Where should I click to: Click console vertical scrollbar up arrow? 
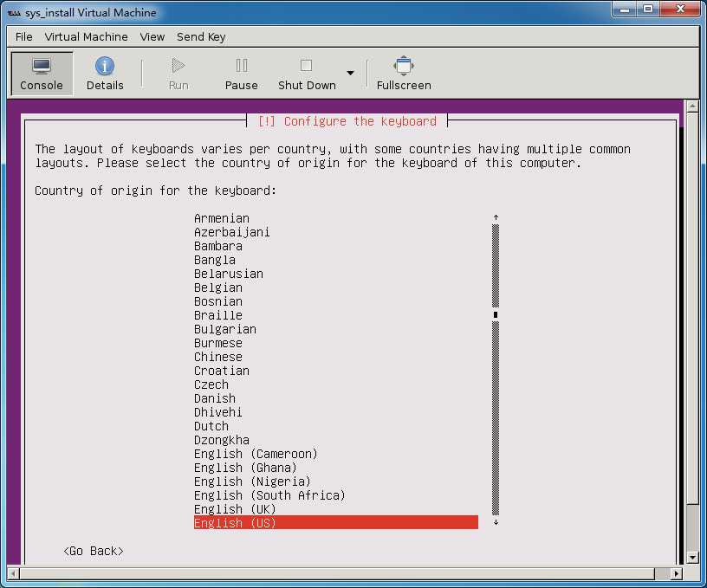692,107
